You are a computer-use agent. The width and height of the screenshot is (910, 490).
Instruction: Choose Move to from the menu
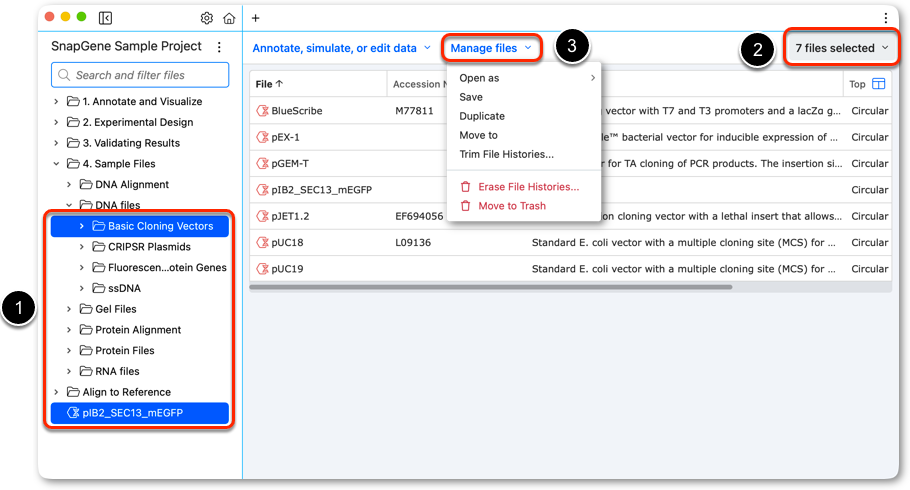(478, 135)
